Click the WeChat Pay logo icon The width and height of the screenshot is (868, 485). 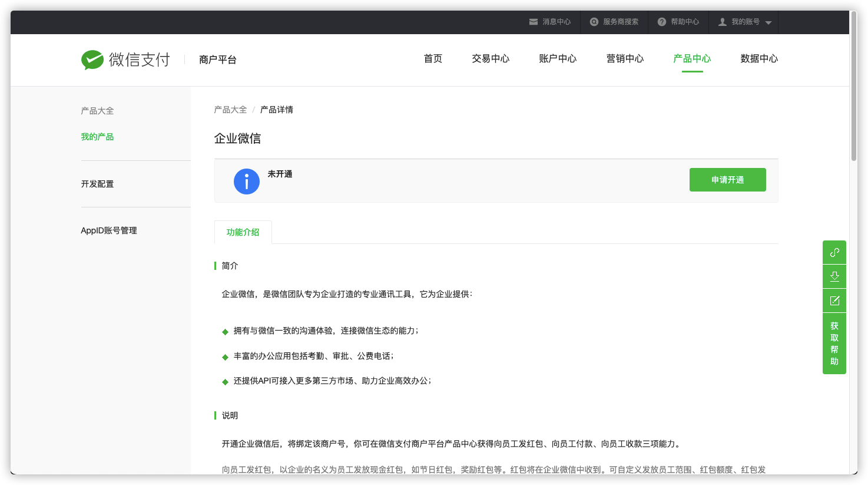click(92, 60)
